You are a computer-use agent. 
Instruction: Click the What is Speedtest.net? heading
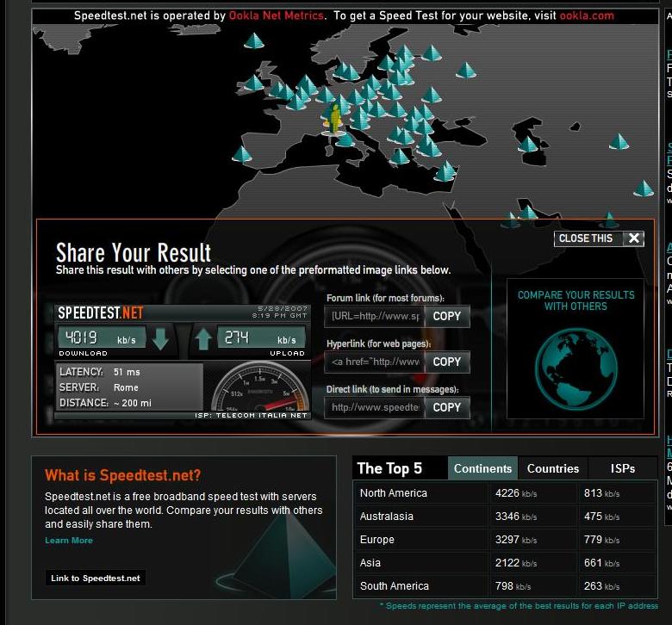tap(122, 475)
